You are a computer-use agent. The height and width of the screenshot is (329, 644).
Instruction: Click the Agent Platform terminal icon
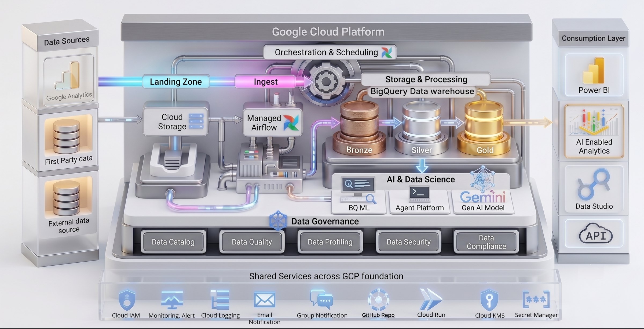click(x=419, y=194)
